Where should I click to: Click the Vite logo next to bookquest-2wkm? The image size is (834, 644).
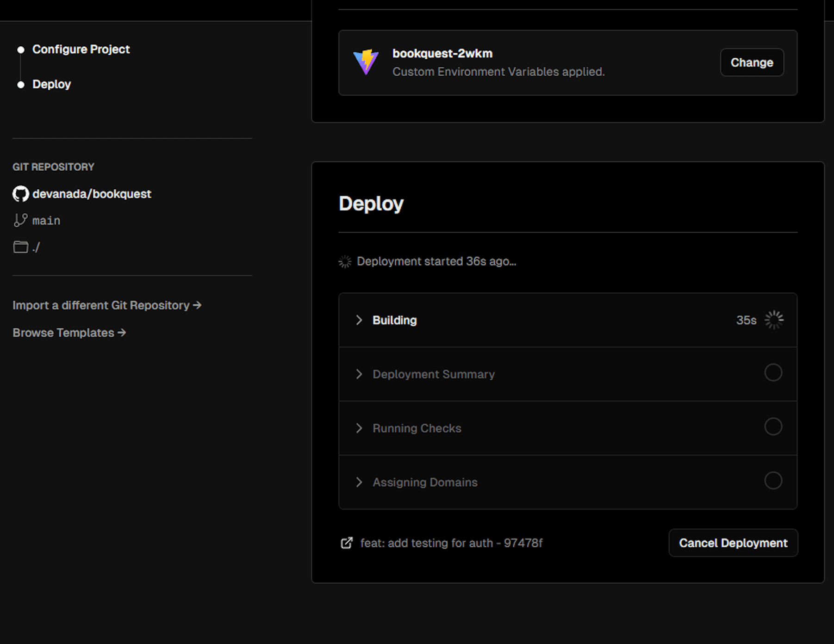[x=366, y=62]
